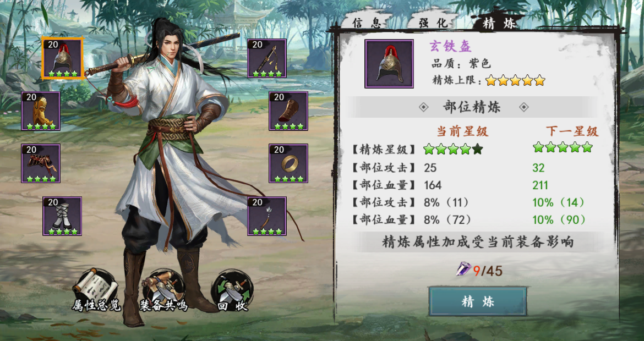Select the sword weapon equipment slot

[266, 58]
